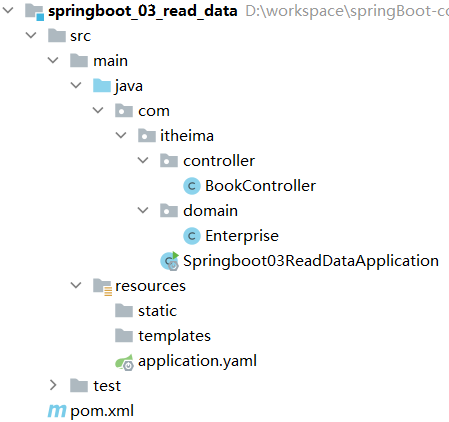Select the com package
449x422 pixels.
[142, 111]
